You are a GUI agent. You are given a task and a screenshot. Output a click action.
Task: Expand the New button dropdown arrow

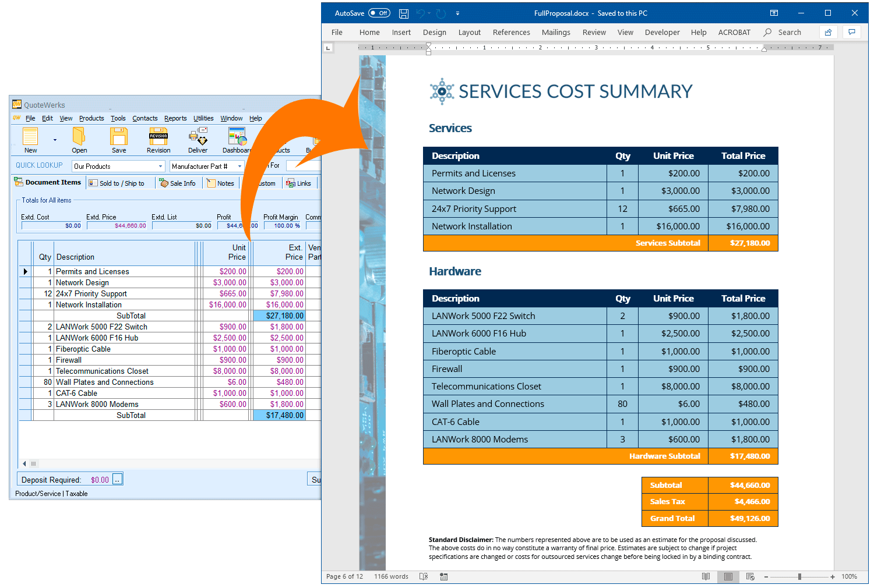55,140
